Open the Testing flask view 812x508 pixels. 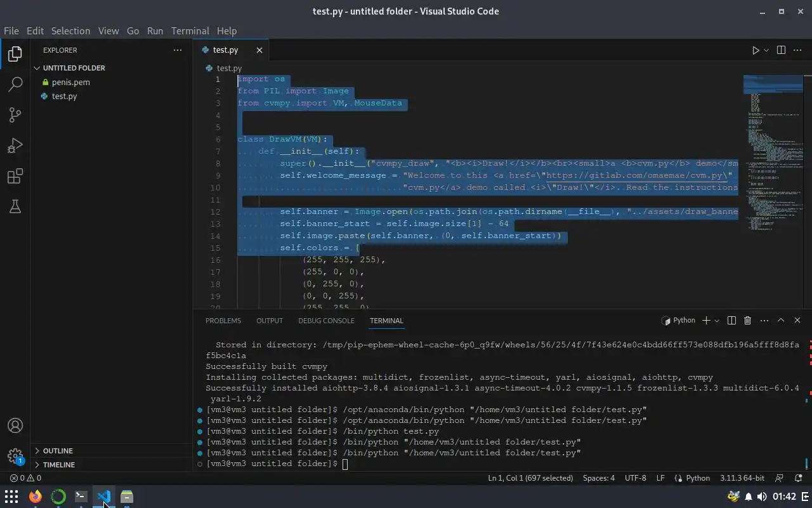[15, 206]
